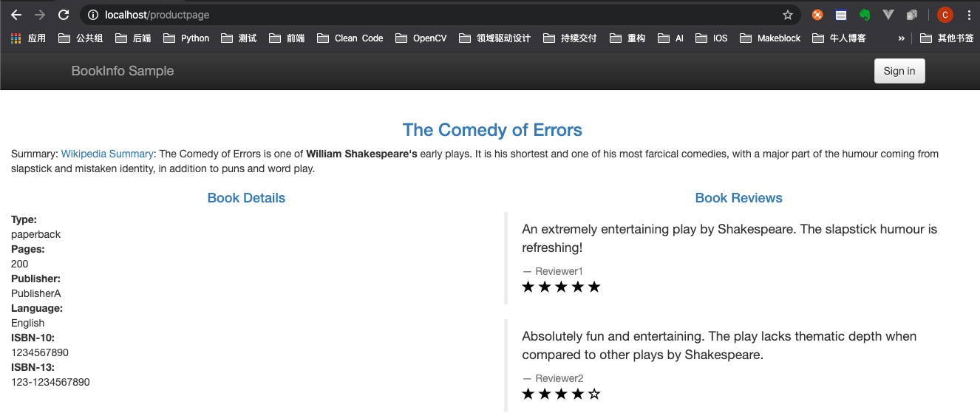980x413 pixels.
Task: Click the BookInfo Sample brand link
Action: pyautogui.click(x=123, y=71)
